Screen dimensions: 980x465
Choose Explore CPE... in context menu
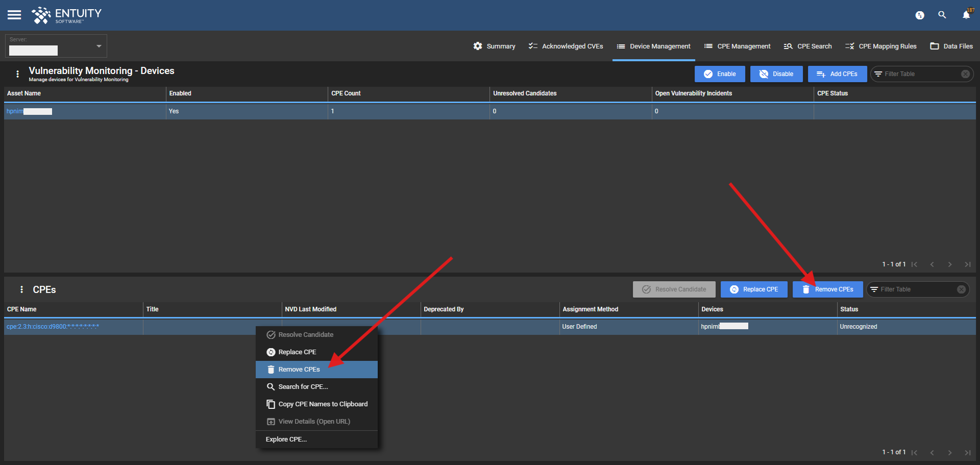(316, 439)
